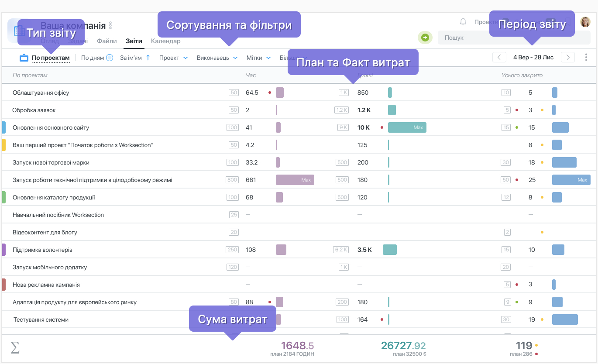Click the three-dot report options menu
Viewport: 598px width, 364px height.
[586, 57]
